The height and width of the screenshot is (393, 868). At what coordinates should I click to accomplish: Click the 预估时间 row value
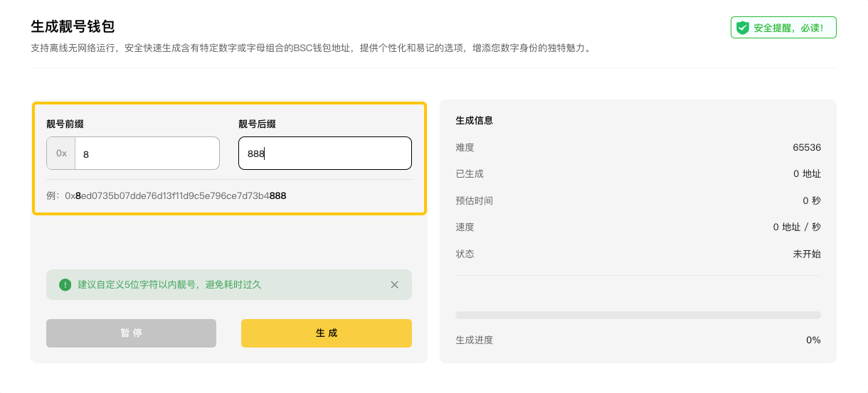tap(811, 201)
